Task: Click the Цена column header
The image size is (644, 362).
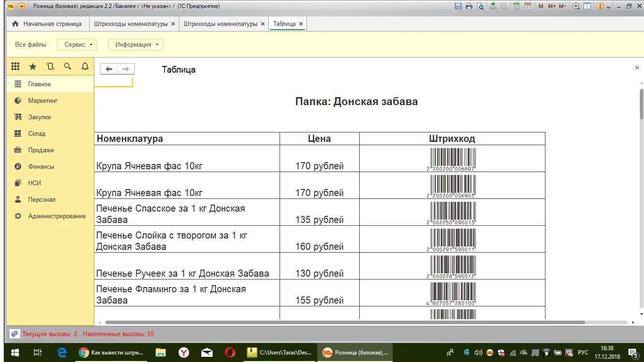Action: (320, 139)
